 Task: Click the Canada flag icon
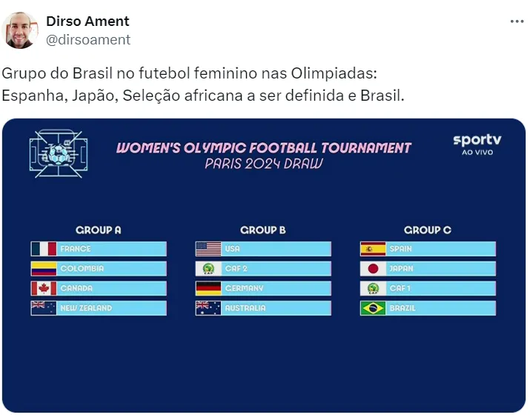pos(44,288)
